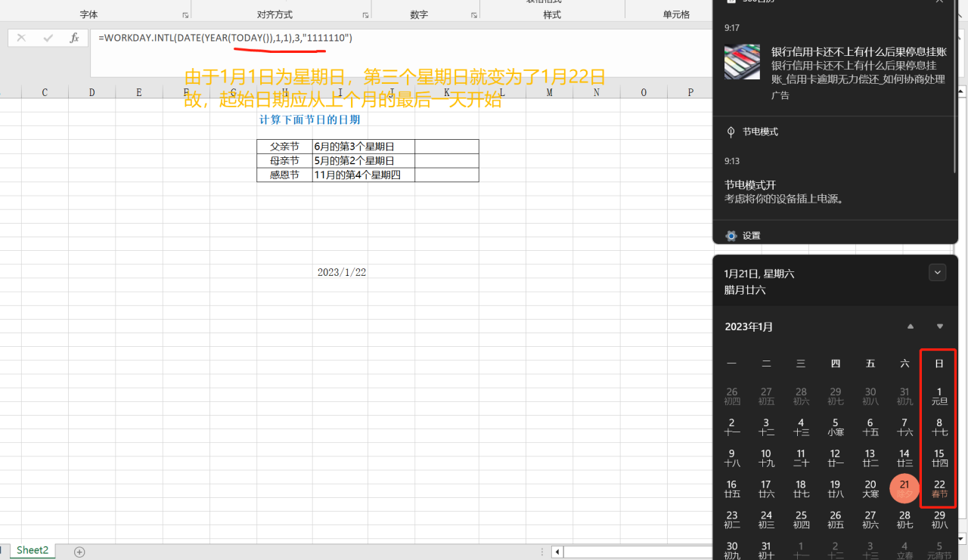Select January 25 in calendar
968x560 pixels.
pos(801,520)
